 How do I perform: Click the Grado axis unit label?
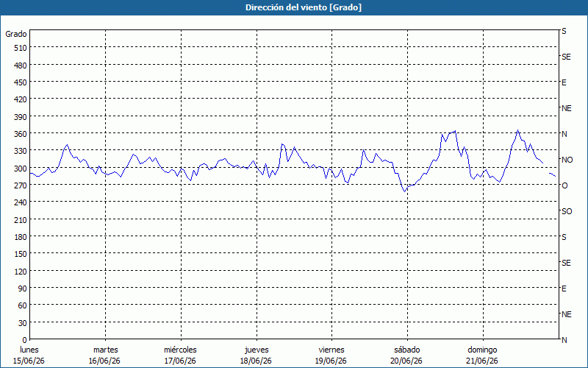click(x=16, y=34)
